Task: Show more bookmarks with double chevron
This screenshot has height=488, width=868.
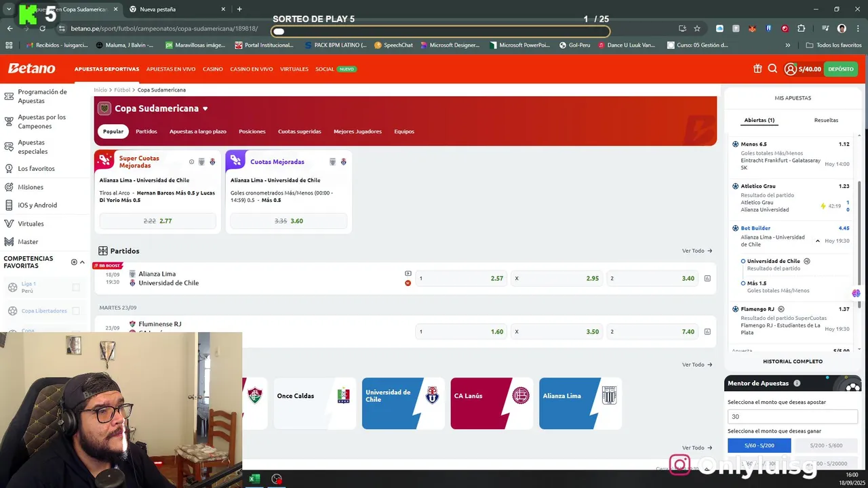Action: [x=787, y=45]
